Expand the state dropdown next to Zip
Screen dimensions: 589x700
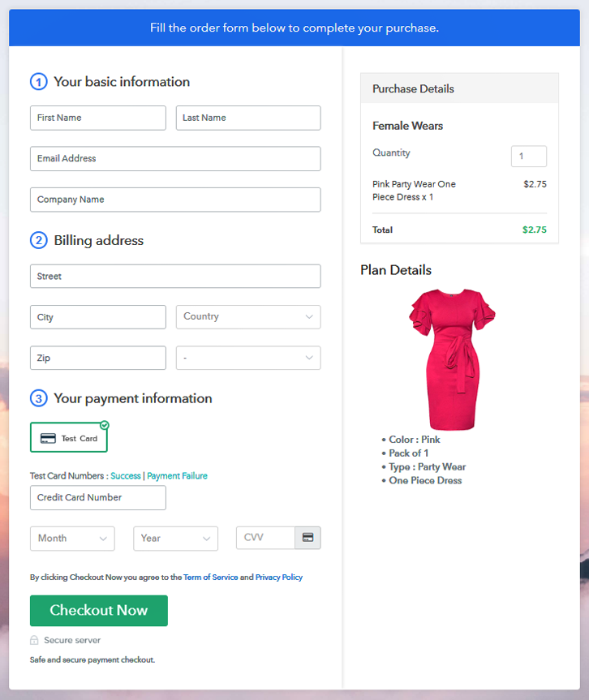click(247, 358)
